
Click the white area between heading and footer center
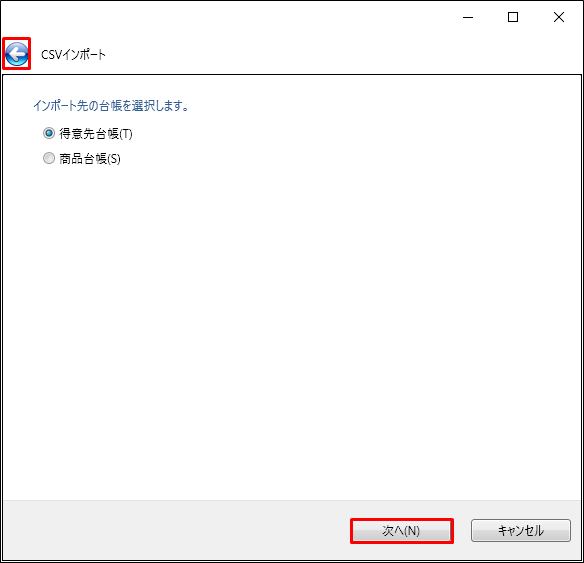click(292, 305)
